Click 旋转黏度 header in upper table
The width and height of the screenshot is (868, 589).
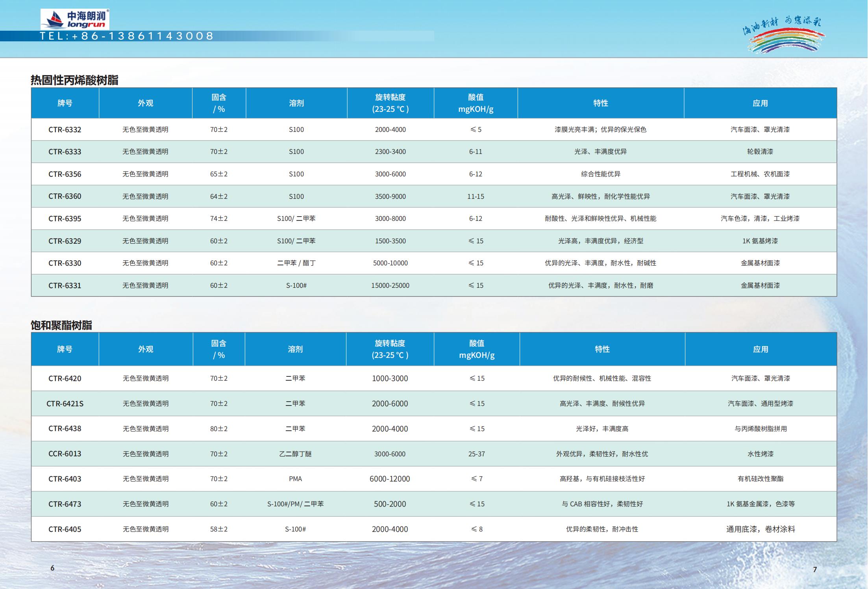click(391, 103)
